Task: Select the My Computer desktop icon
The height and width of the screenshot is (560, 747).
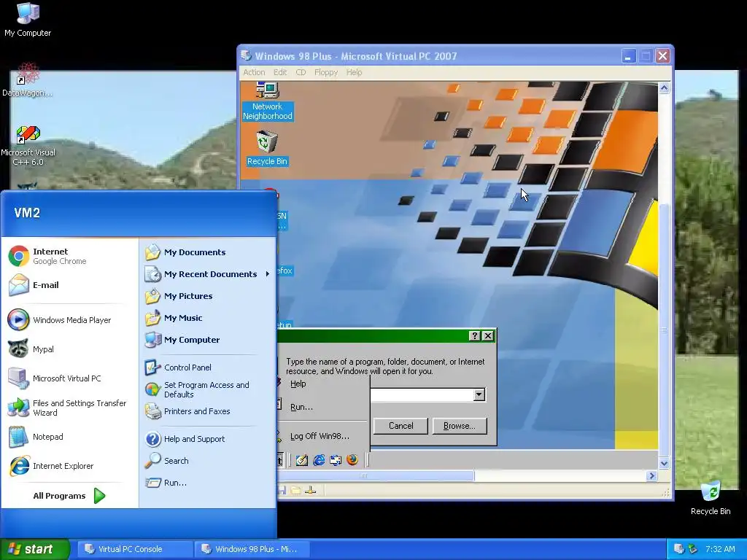Action: 28,19
